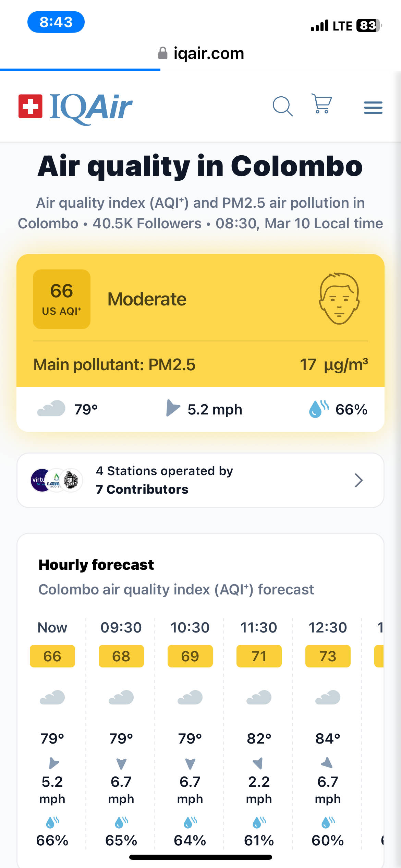Tap the IQAir logo

coord(76,107)
